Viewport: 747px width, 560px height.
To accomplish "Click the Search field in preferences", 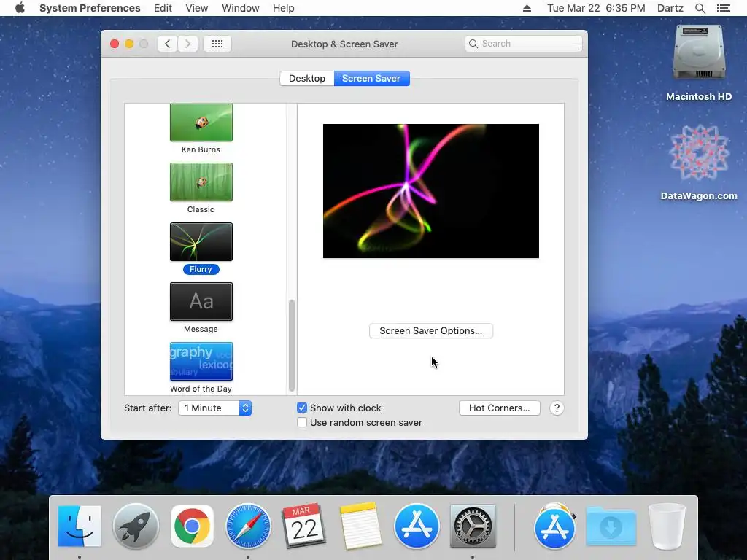I will (524, 44).
